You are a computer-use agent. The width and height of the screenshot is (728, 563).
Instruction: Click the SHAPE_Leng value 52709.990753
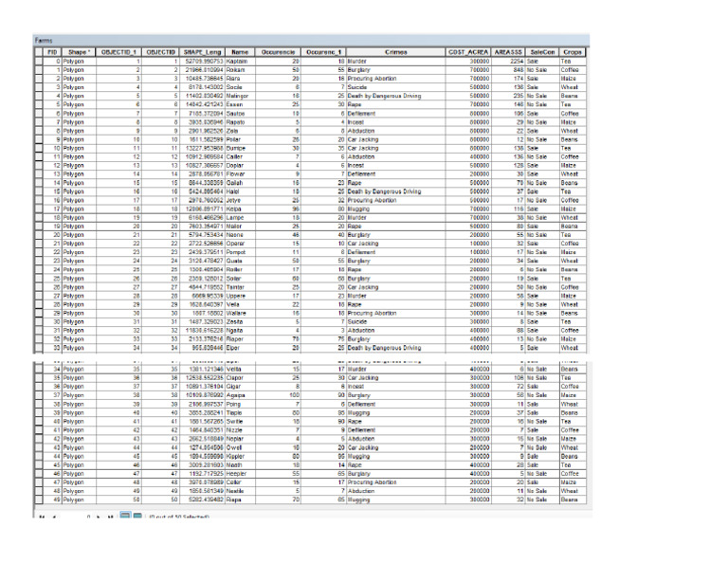204,62
